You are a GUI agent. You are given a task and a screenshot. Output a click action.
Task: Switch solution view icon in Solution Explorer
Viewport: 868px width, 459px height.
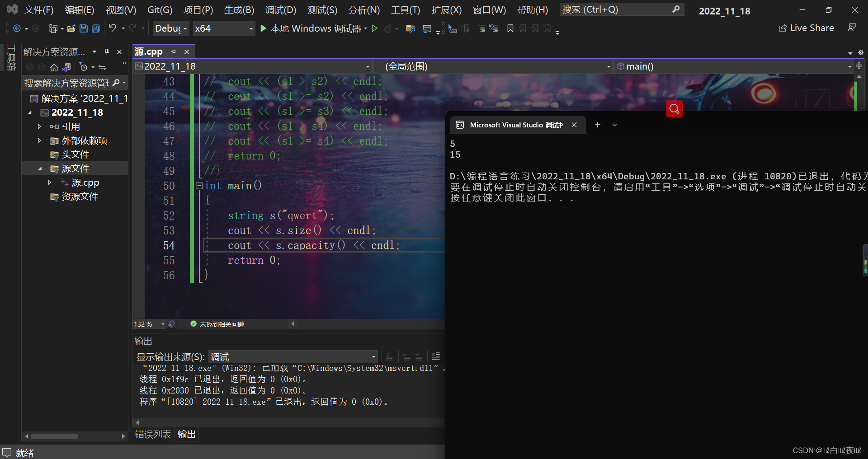point(66,67)
